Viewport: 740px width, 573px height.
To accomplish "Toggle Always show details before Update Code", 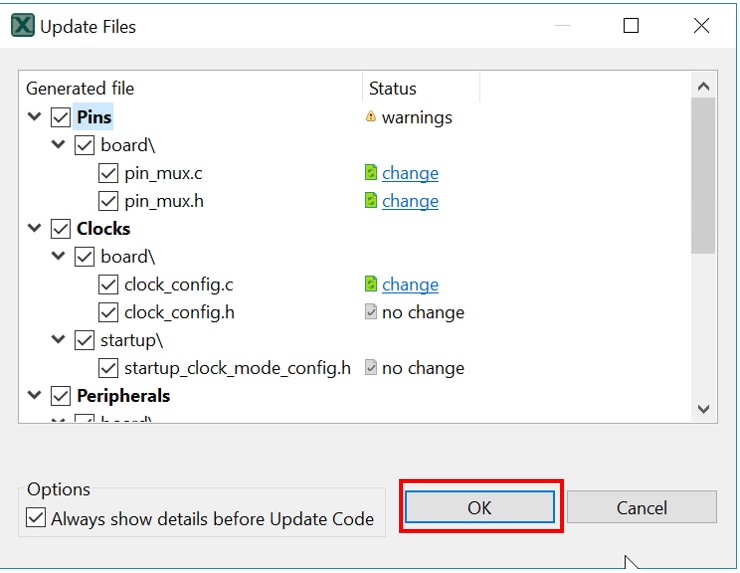I will point(37,518).
